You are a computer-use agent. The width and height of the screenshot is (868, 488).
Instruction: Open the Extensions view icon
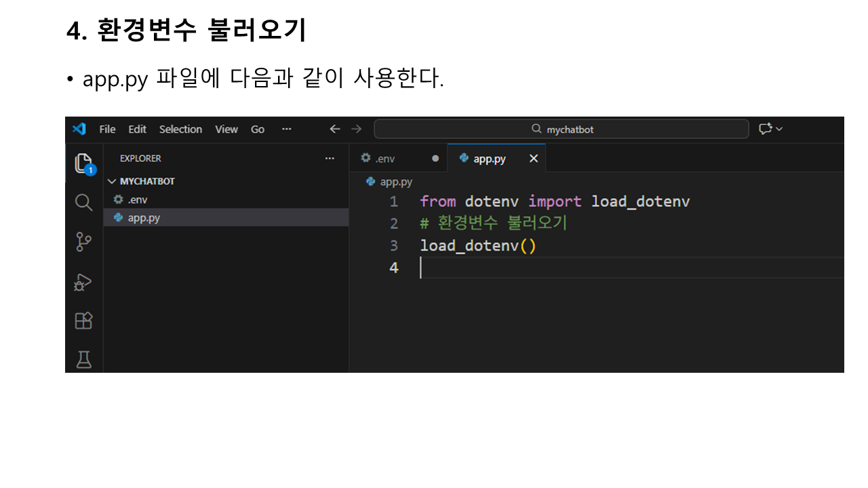[83, 321]
